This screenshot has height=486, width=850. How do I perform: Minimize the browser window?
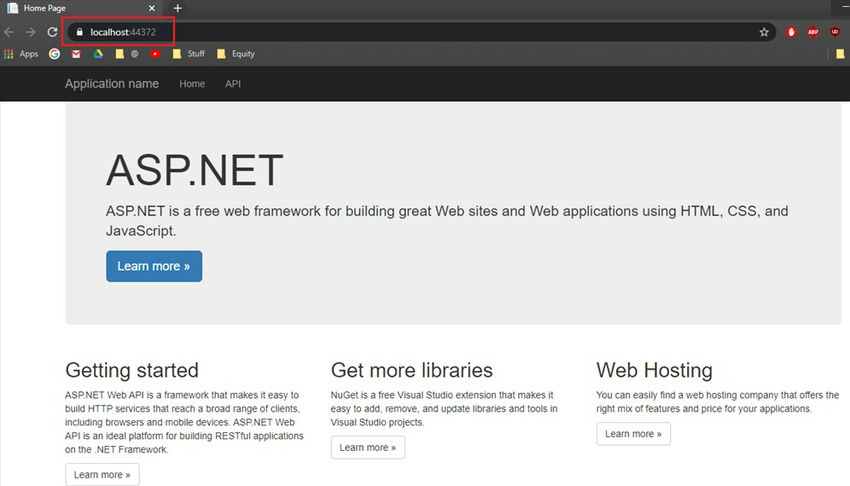(845, 7)
